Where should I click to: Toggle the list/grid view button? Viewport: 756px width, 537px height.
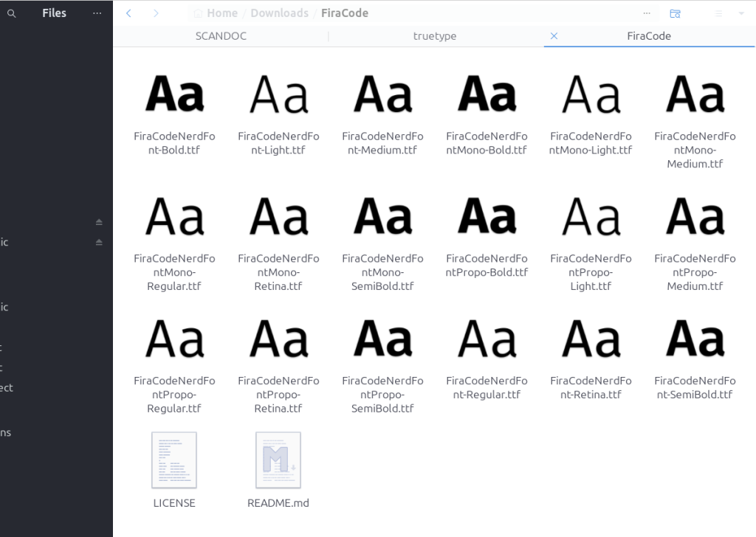(718, 13)
